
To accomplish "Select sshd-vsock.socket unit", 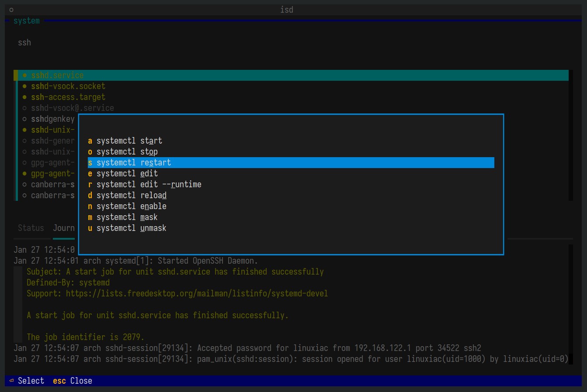I will pos(293,86).
